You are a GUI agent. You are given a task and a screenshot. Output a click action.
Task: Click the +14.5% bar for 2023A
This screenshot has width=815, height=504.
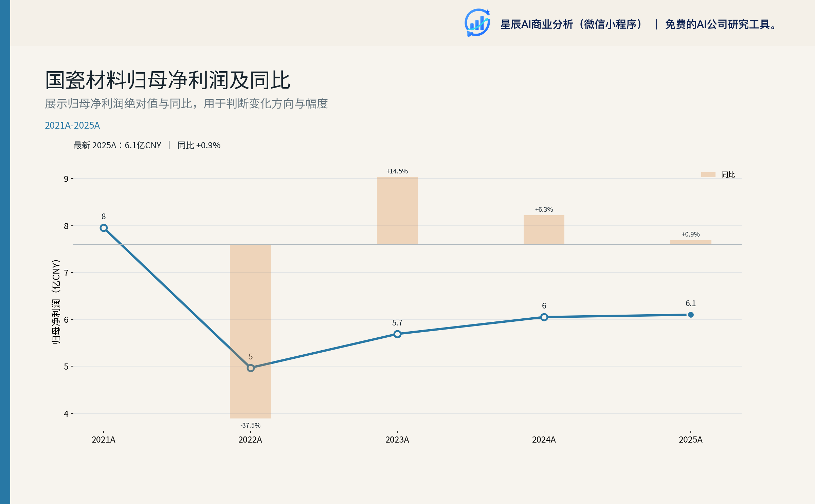[397, 211]
